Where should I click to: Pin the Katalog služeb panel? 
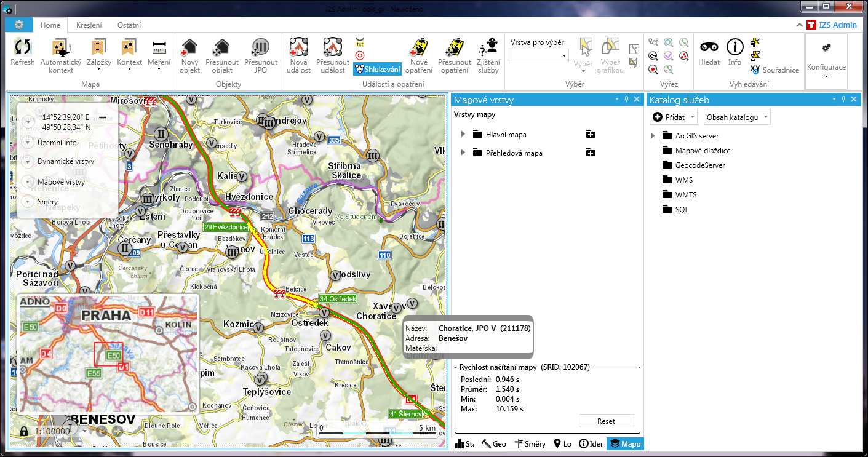click(x=843, y=99)
